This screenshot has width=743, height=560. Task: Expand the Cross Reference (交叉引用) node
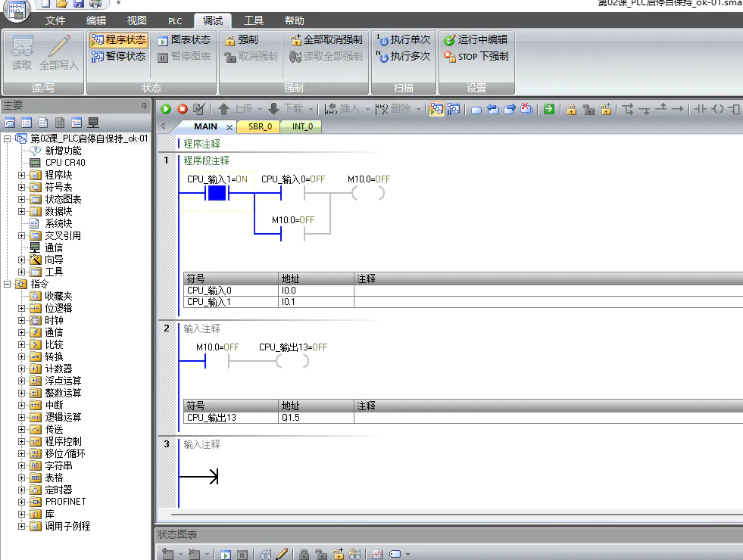click(21, 236)
